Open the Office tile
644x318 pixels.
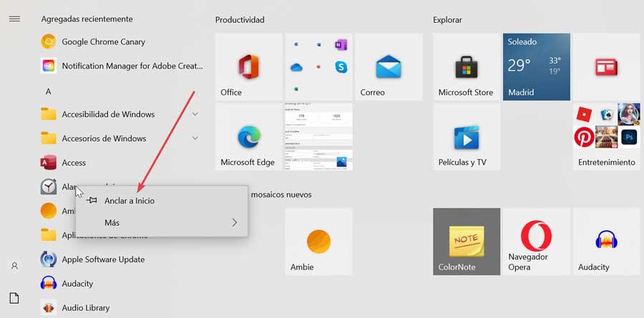(x=249, y=67)
